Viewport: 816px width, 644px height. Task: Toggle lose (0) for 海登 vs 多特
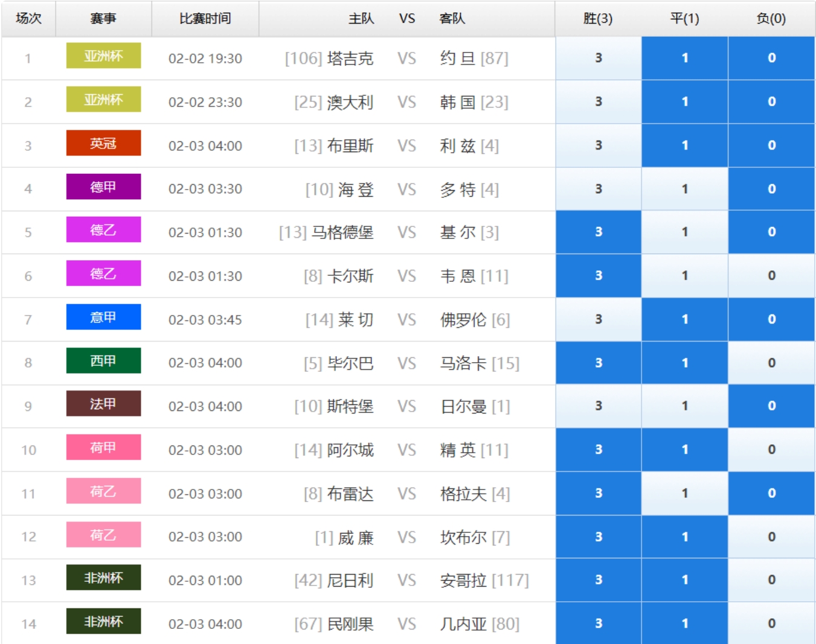click(x=771, y=189)
